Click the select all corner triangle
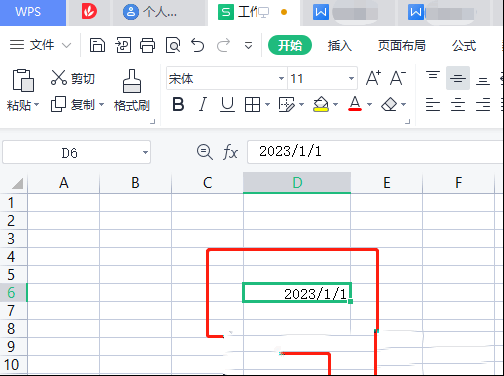Image resolution: width=504 pixels, height=376 pixels. pos(17,183)
